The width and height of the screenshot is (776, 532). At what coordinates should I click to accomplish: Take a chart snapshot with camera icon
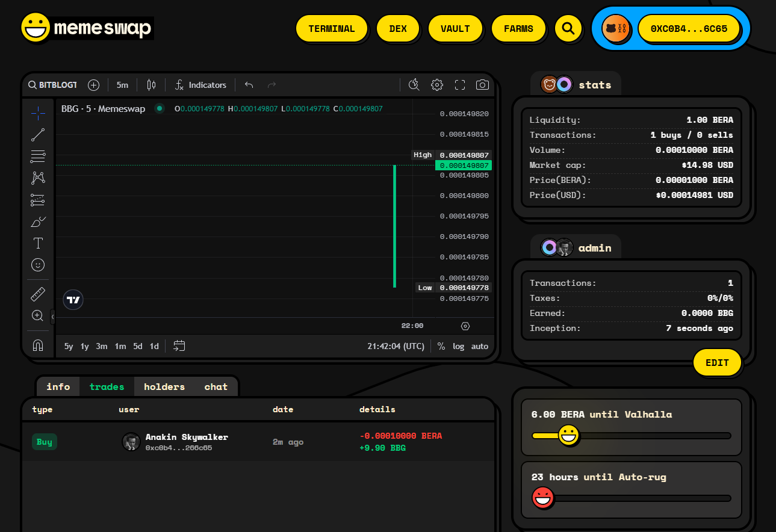(x=482, y=85)
